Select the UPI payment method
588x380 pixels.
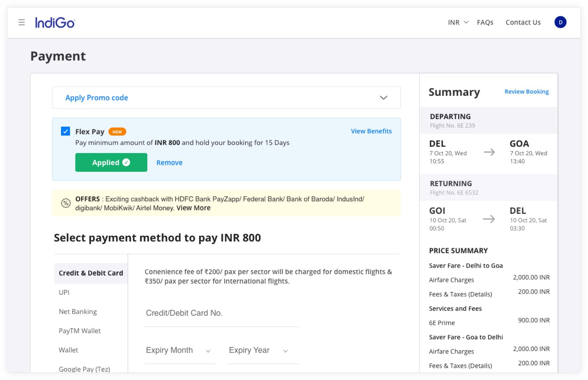click(64, 292)
